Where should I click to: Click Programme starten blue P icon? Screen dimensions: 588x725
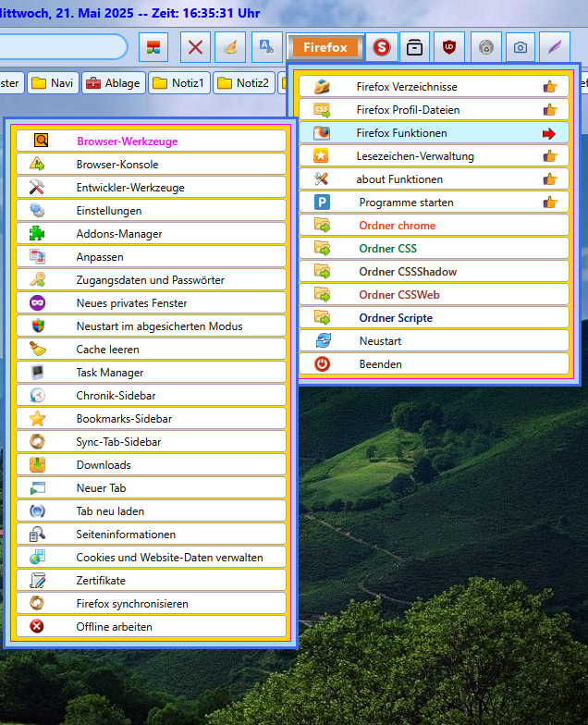coord(322,202)
